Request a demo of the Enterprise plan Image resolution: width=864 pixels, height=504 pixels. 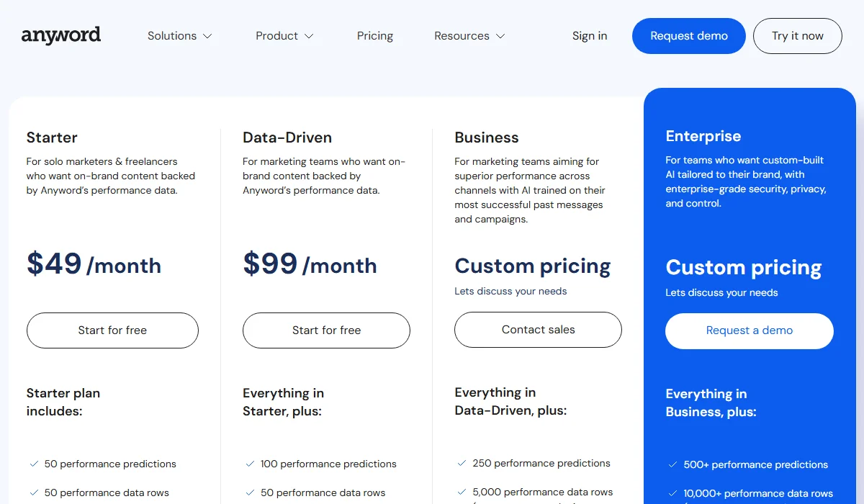click(749, 330)
